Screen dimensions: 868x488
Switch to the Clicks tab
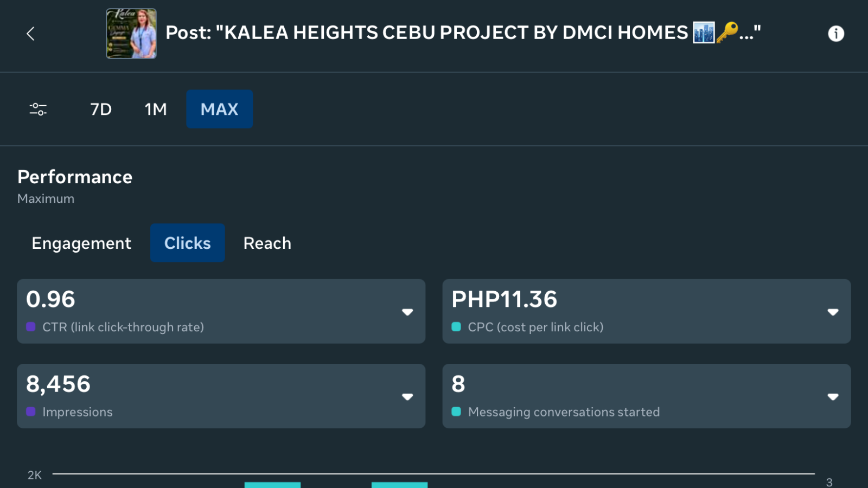[x=188, y=243]
